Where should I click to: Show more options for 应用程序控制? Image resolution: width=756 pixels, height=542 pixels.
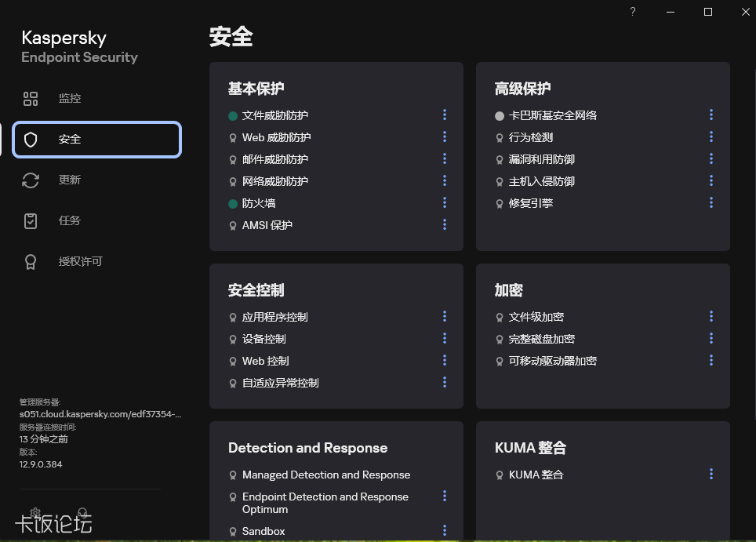click(x=445, y=316)
